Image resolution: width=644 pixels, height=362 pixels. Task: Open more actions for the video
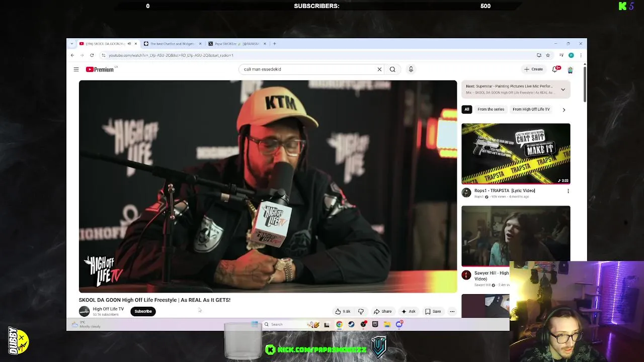[x=452, y=311]
